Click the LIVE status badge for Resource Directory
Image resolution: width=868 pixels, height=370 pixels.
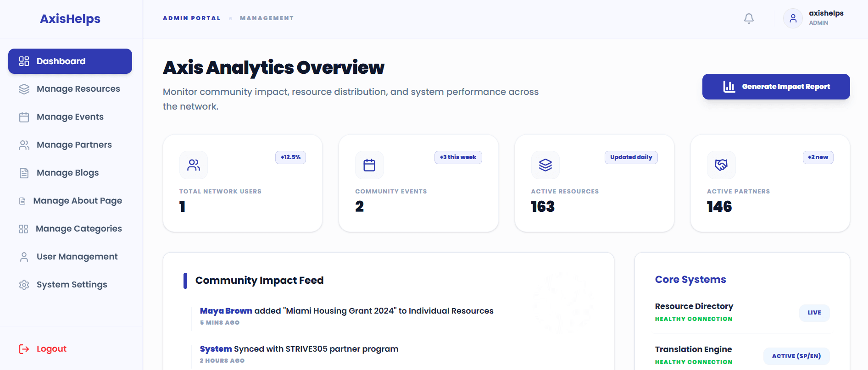pos(814,313)
